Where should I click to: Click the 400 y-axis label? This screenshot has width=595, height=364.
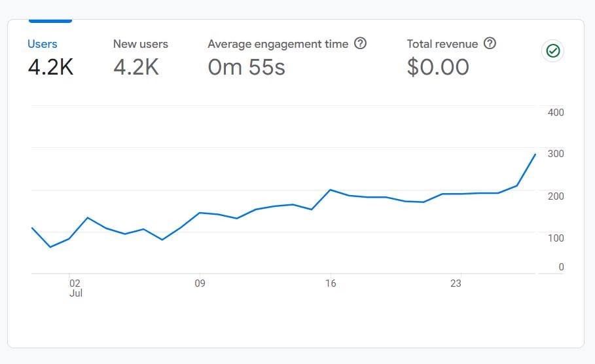(556, 113)
